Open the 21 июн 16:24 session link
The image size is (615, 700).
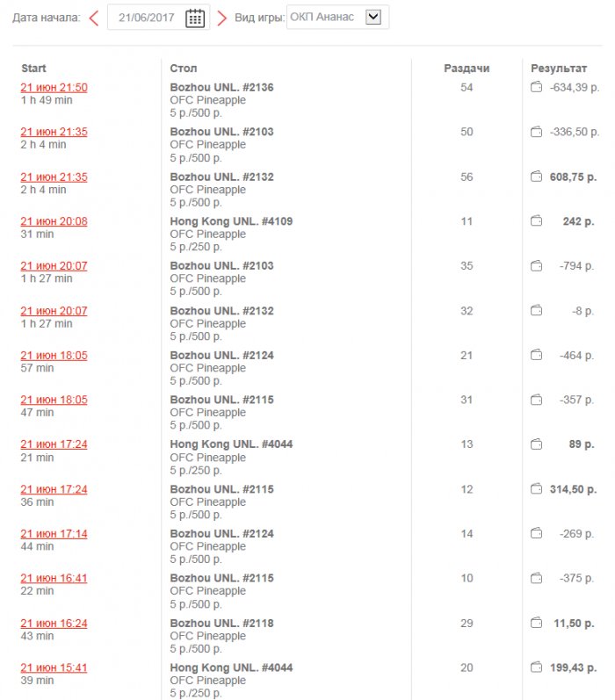click(x=54, y=624)
